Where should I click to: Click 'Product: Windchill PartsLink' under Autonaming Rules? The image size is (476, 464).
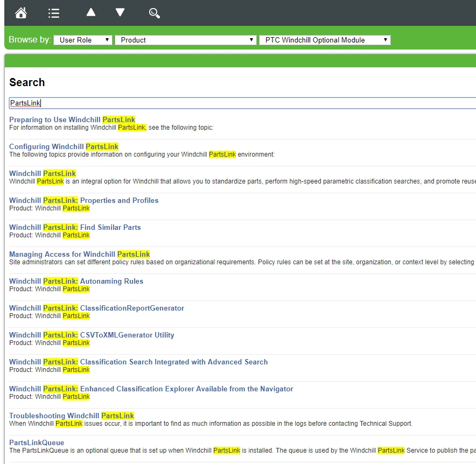point(50,289)
